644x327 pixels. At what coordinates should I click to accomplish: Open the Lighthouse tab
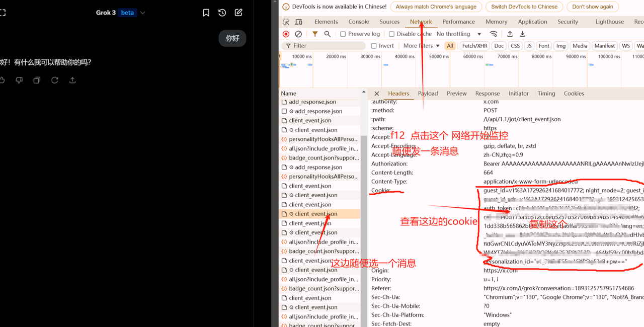pos(609,22)
